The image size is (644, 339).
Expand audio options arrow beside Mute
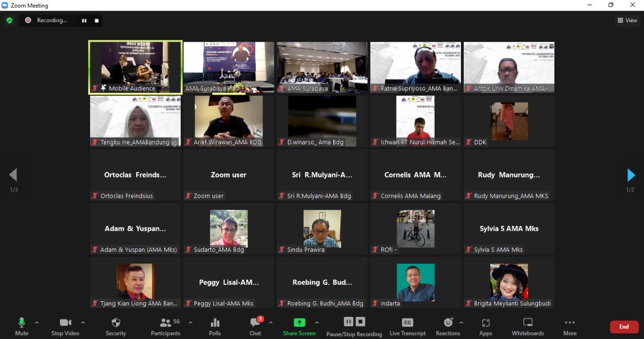[37, 322]
